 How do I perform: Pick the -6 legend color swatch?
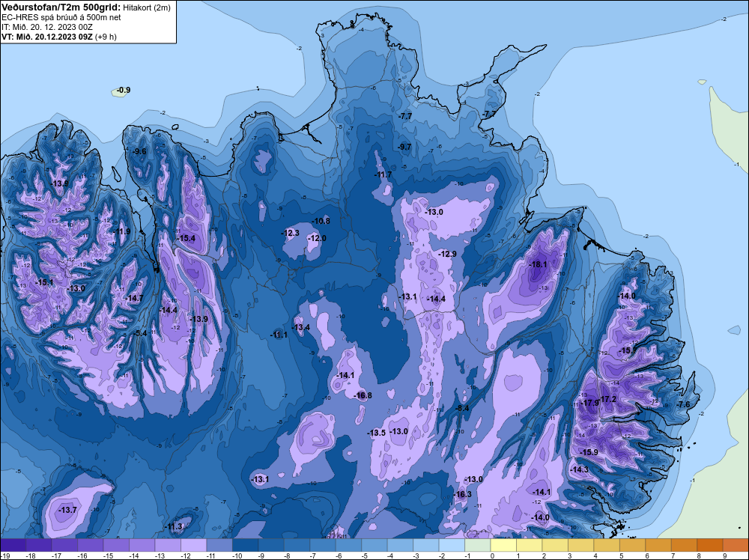click(348, 545)
